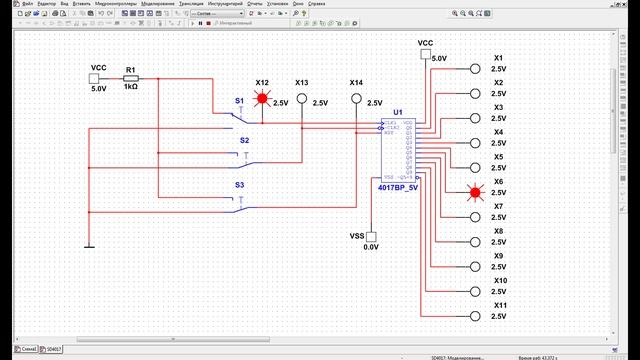Viewport: 640px width, 360px height.
Task: Run the simulation
Action: 193,23
